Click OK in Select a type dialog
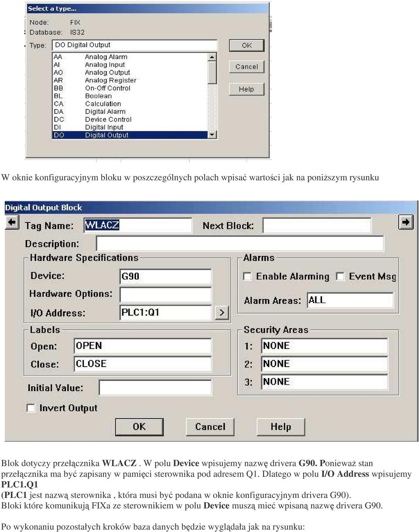The height and width of the screenshot is (532, 419). (247, 45)
